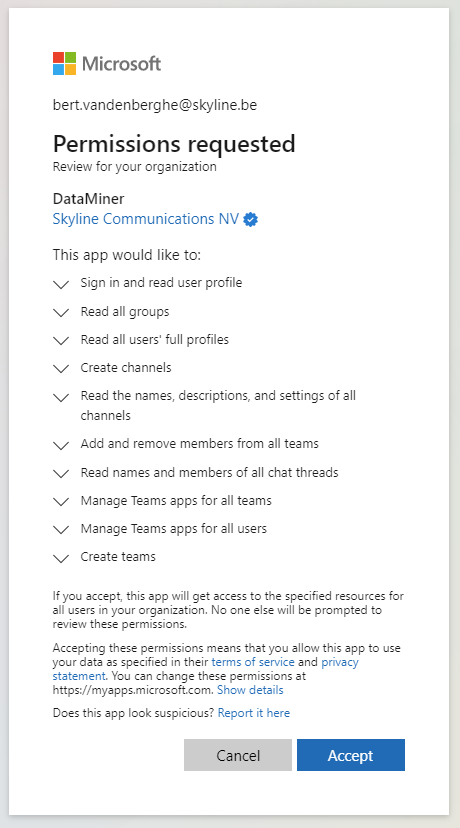Screen dimensions: 460x828
Task: Expand the 'Read all groups' permission chevron
Action: click(x=61, y=313)
